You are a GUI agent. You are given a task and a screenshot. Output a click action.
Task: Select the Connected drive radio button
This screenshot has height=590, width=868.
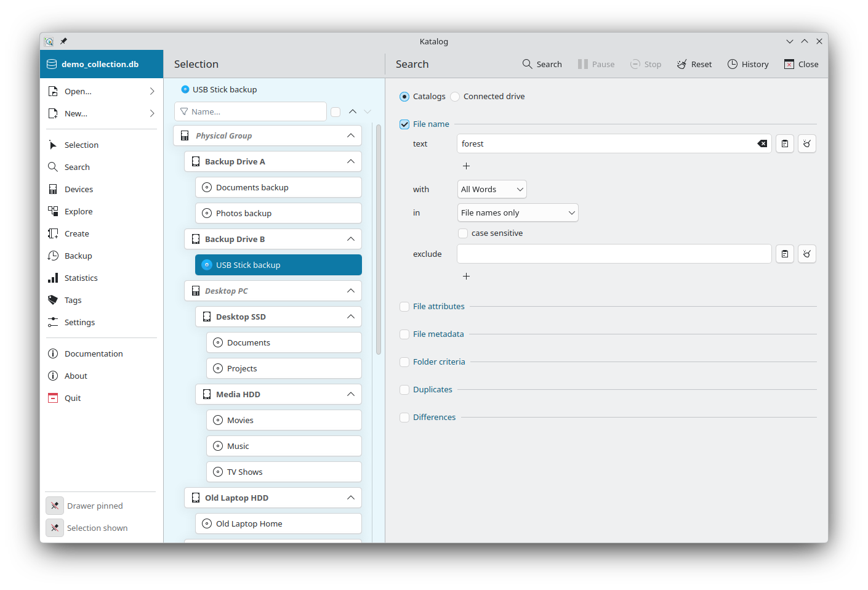click(455, 96)
